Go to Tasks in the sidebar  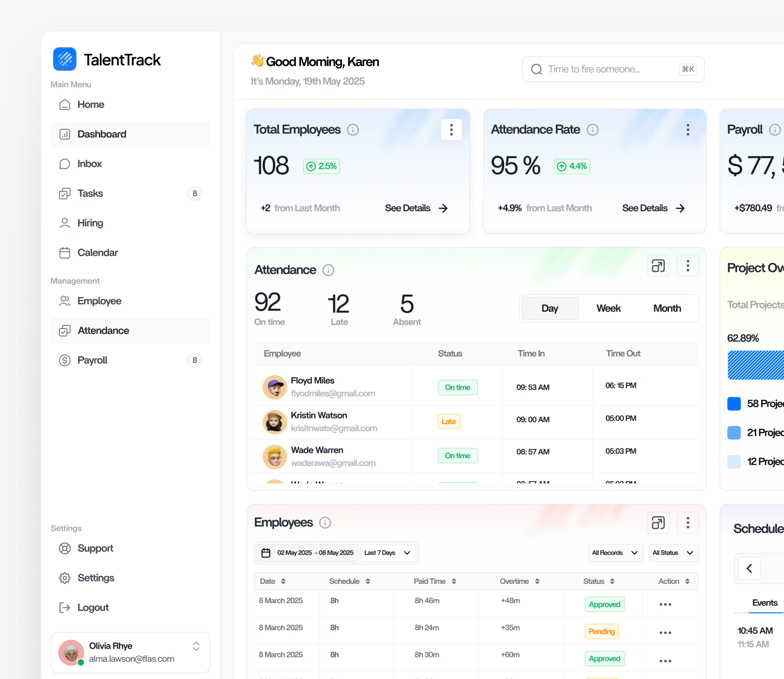[x=130, y=193]
